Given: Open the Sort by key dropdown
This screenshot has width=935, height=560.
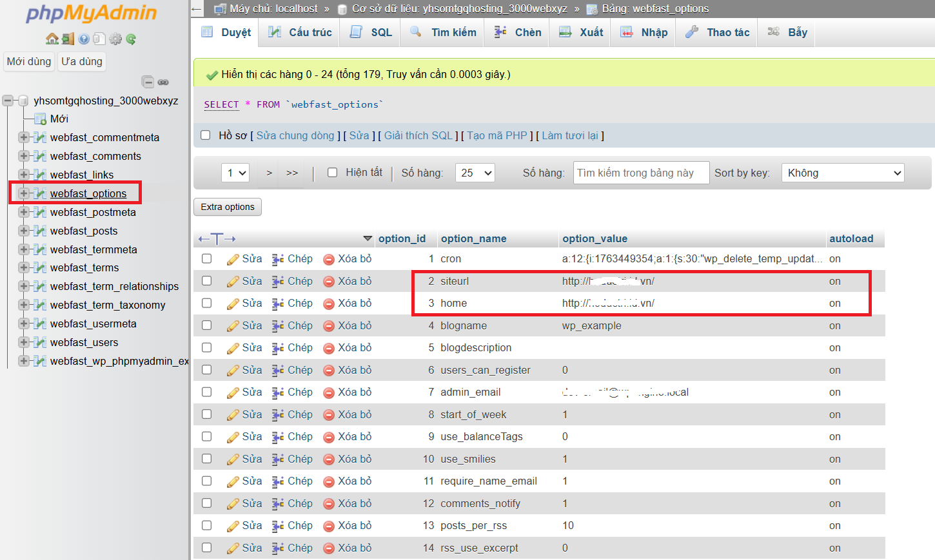Looking at the screenshot, I should click(843, 173).
